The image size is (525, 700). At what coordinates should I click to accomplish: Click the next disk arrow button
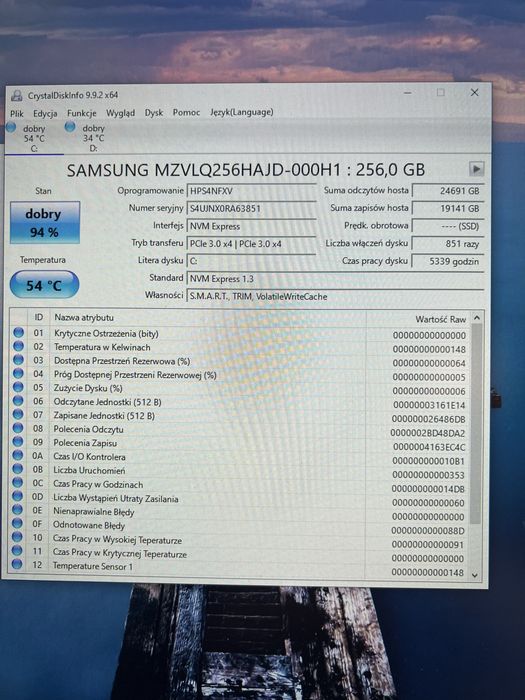[476, 169]
